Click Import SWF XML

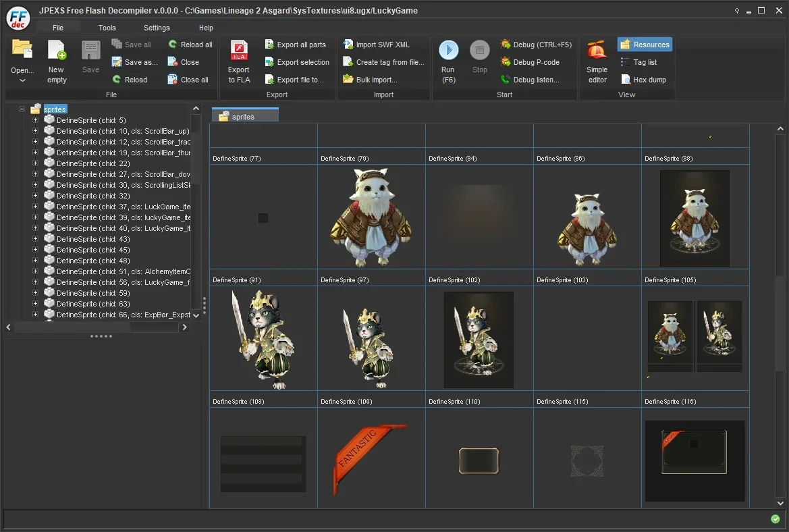tap(376, 45)
